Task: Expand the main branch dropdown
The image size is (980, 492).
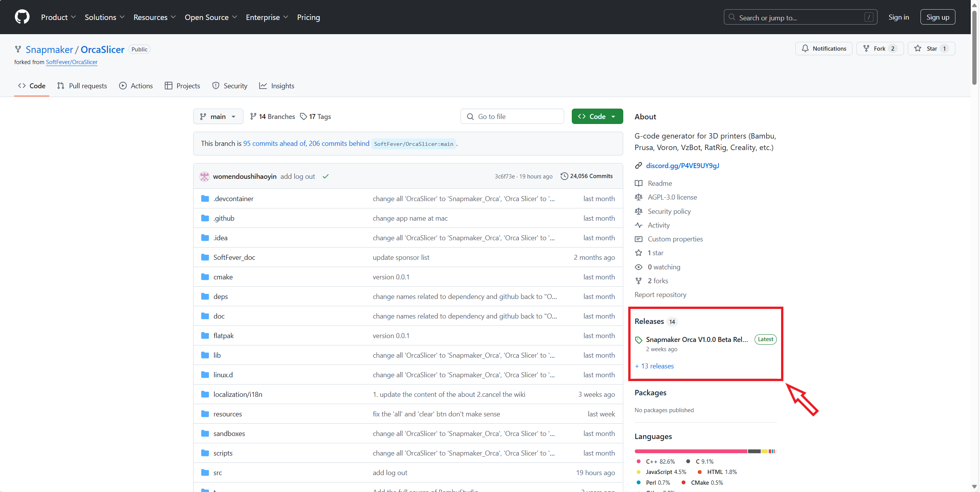Action: coord(218,116)
